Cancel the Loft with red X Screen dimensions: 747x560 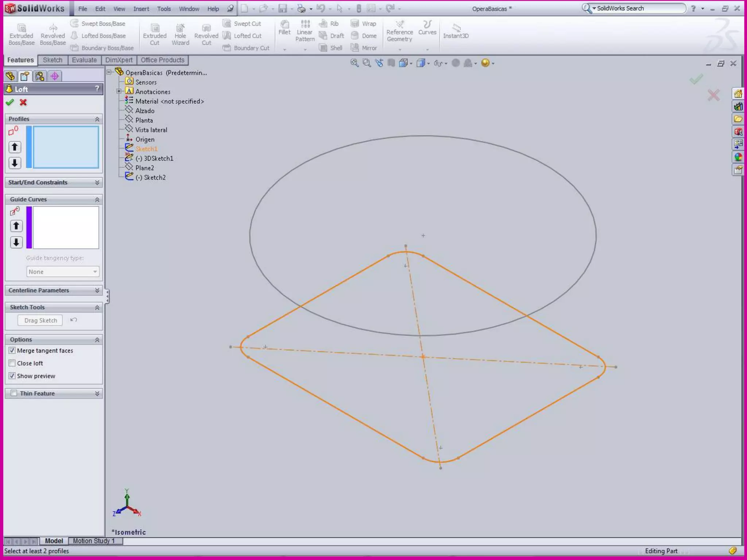[23, 102]
